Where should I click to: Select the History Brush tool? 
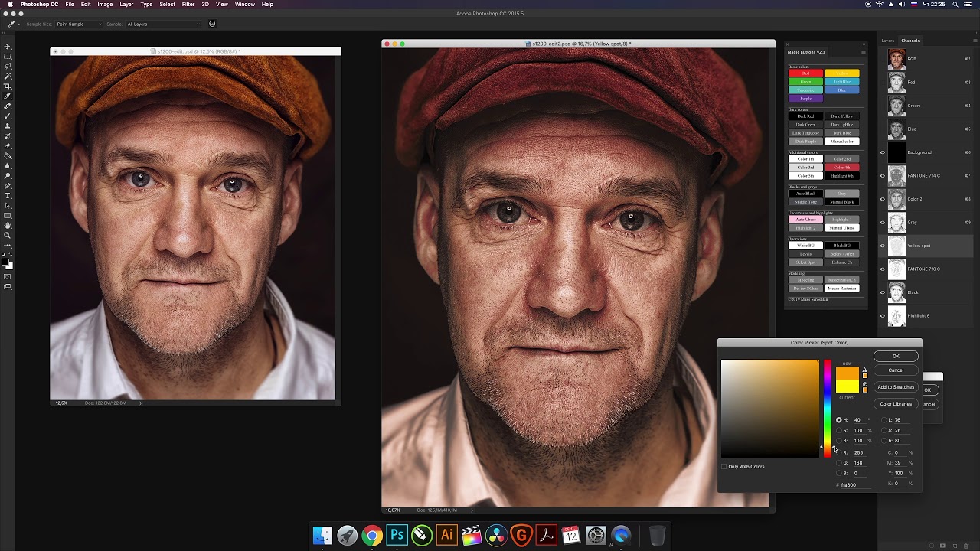point(7,135)
